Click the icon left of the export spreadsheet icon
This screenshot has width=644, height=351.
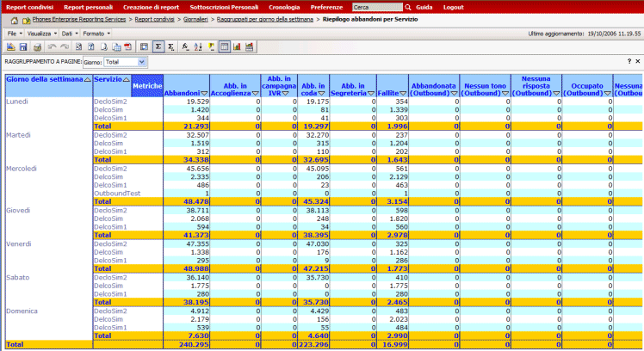tap(104, 46)
